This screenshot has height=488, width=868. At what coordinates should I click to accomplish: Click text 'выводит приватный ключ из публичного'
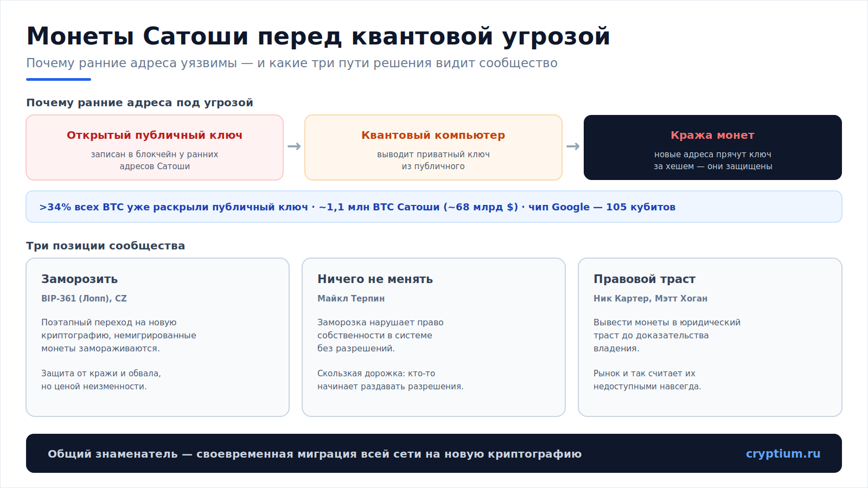(x=433, y=160)
